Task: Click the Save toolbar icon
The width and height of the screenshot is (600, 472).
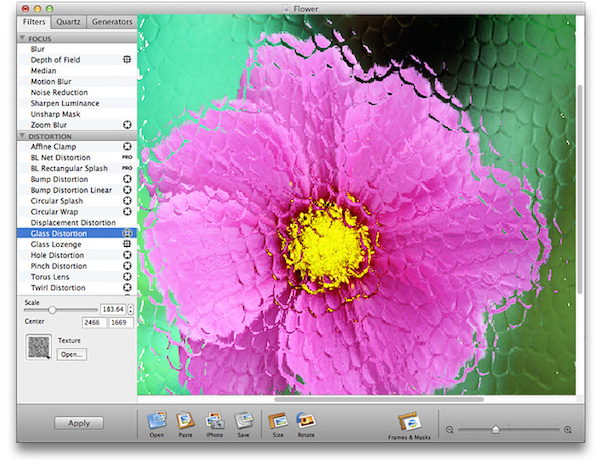Action: coord(243,422)
